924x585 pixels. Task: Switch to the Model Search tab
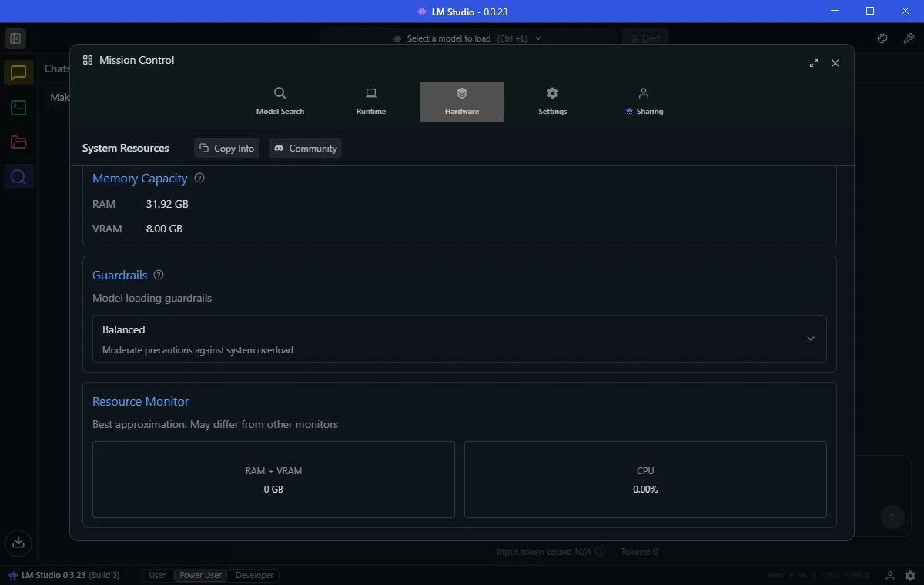coord(280,101)
